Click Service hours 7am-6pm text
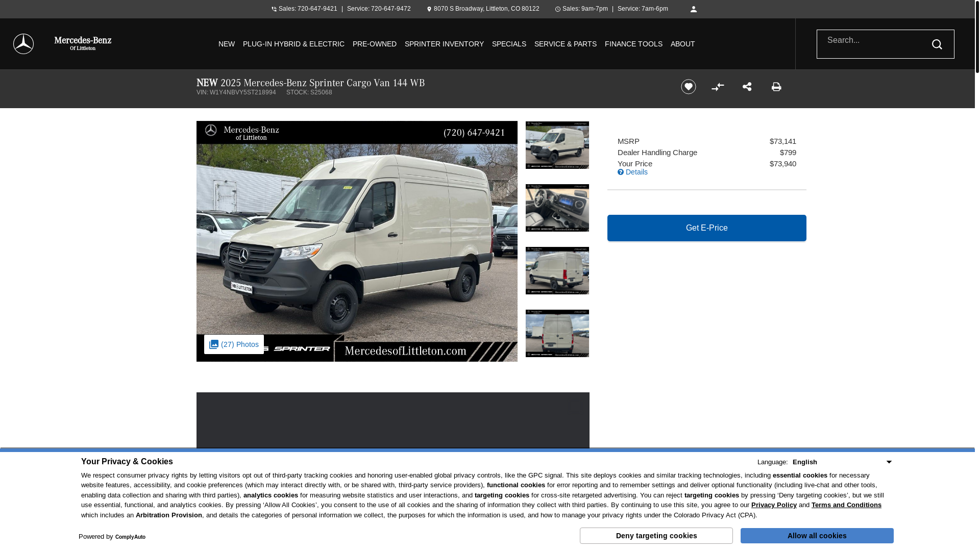The image size is (980, 551). click(x=643, y=9)
